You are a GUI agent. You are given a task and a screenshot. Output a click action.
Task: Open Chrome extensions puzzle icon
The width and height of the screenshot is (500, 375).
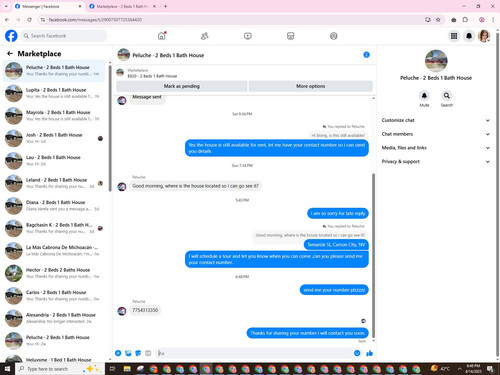click(465, 20)
